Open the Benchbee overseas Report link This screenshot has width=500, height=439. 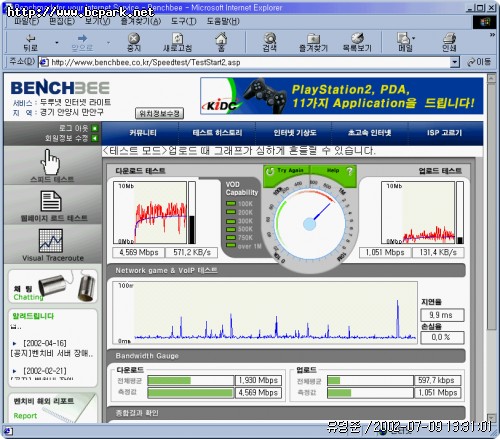point(25,416)
